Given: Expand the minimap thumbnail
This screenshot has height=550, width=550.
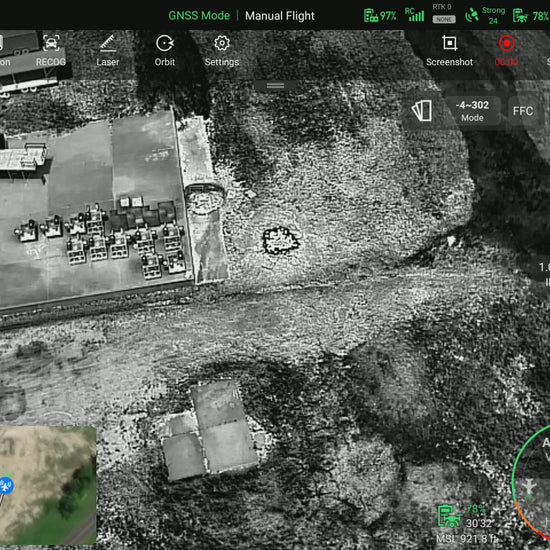Looking at the screenshot, I should tap(48, 485).
